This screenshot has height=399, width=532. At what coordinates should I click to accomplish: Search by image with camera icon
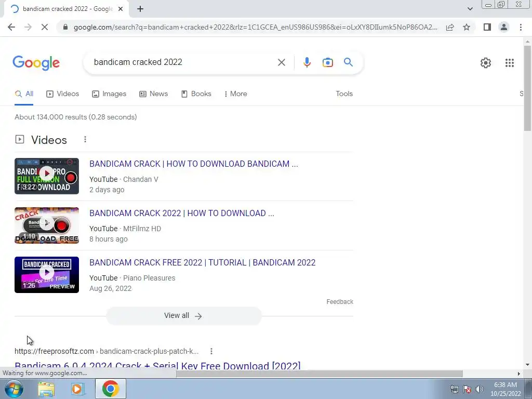point(327,62)
